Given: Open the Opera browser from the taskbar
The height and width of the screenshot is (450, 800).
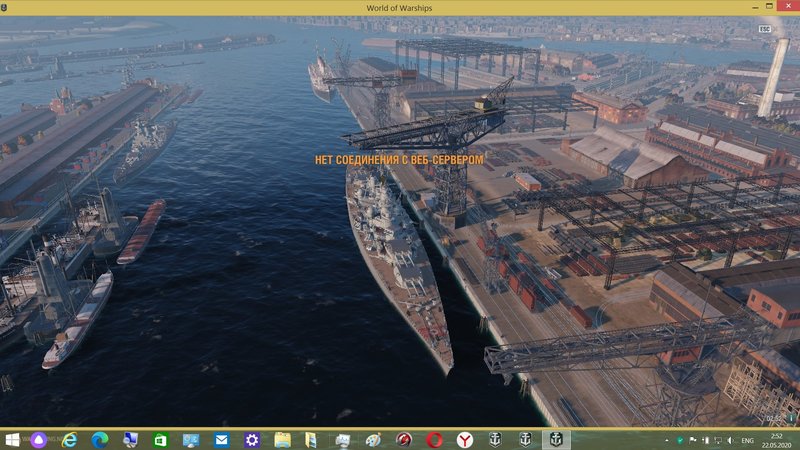Looking at the screenshot, I should coord(434,440).
